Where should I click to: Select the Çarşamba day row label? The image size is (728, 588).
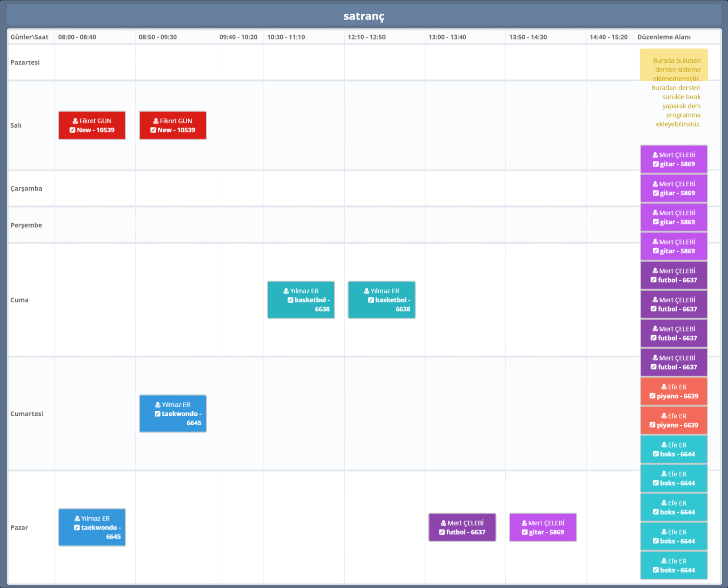tap(26, 189)
